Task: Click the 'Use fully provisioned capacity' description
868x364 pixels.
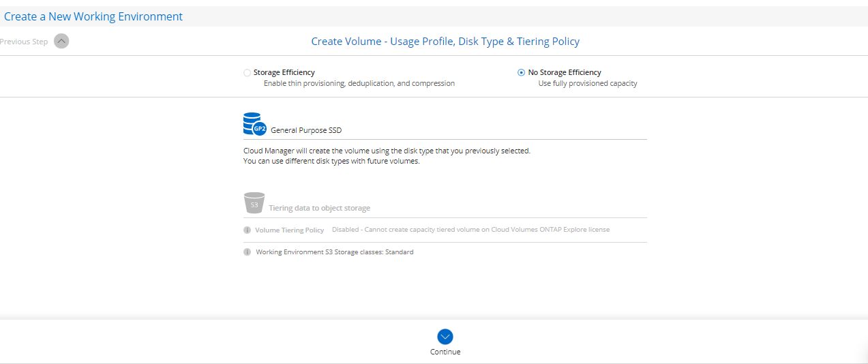Action: (x=588, y=84)
